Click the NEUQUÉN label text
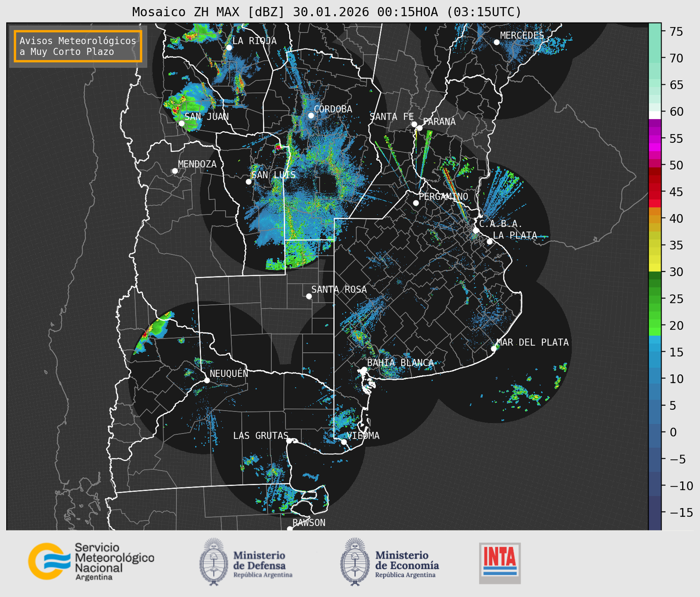The width and height of the screenshot is (700, 597). click(x=229, y=373)
